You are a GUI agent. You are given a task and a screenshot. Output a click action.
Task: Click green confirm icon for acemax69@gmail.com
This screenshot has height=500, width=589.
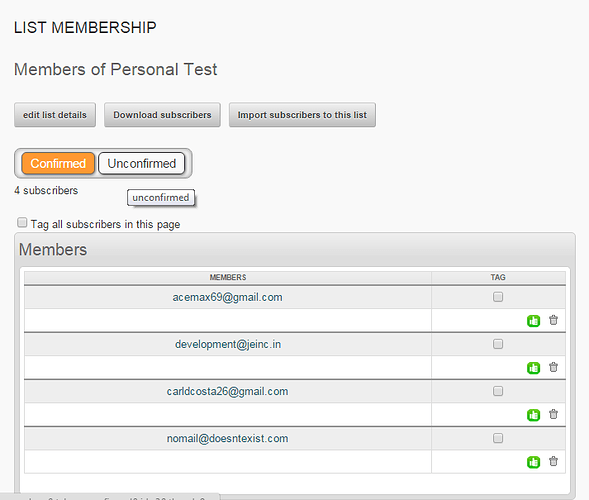[x=533, y=321]
